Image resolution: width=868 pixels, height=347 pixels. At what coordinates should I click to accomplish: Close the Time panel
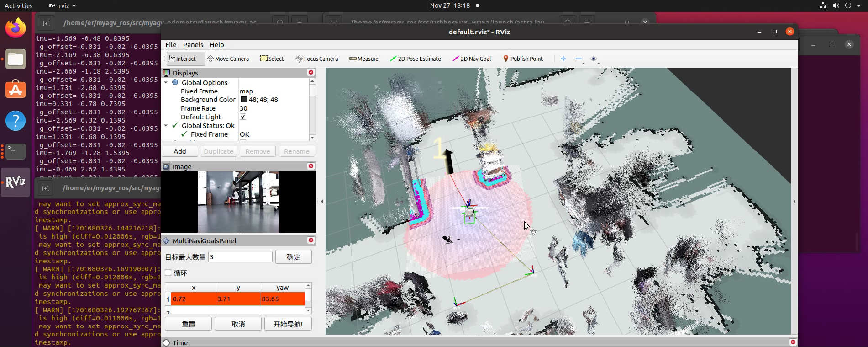coord(793,342)
